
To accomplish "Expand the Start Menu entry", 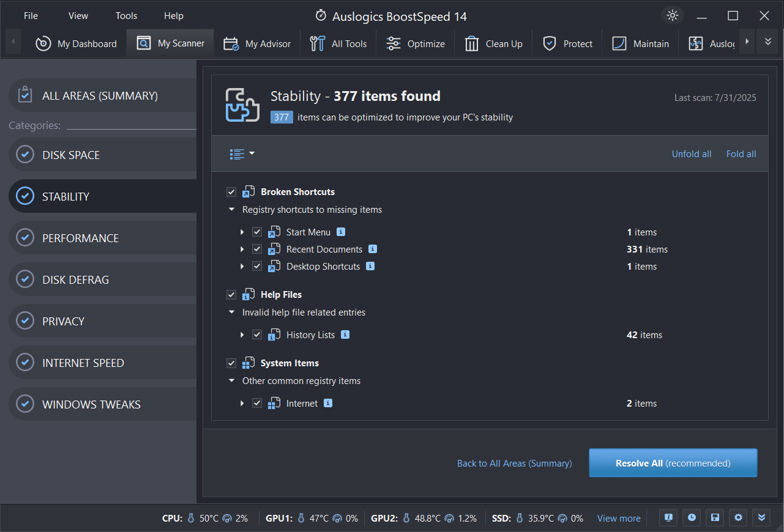I will coord(242,232).
